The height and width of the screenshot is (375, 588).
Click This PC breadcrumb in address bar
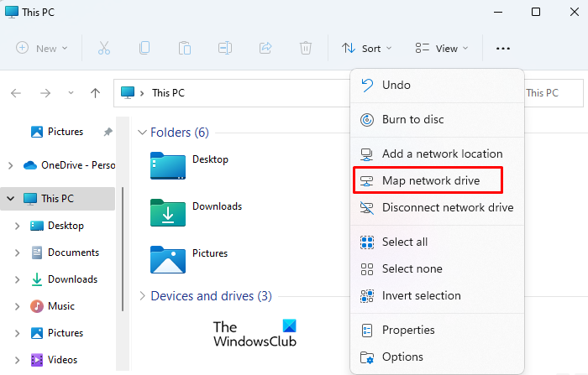(168, 93)
